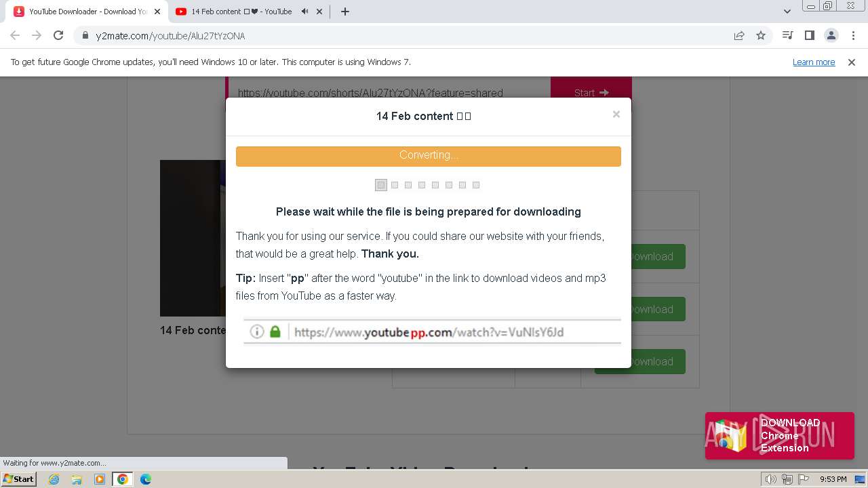
Task: Click the address bar URL y2mate.com
Action: coord(170,36)
